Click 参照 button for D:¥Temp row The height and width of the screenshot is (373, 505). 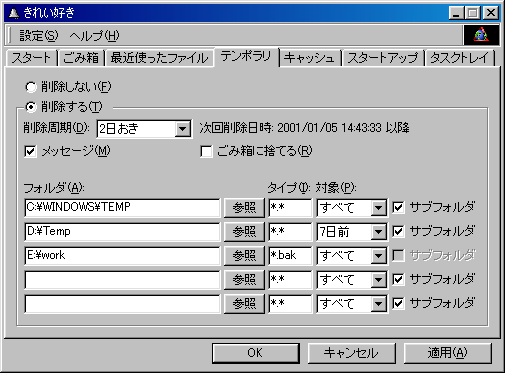[244, 232]
